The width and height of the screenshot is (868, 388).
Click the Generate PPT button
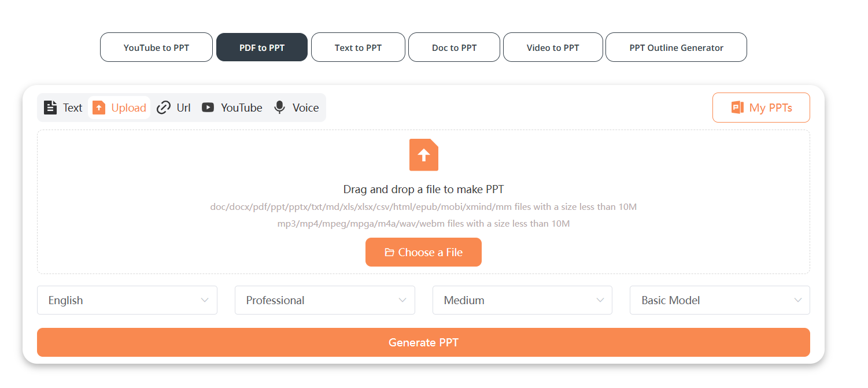423,342
